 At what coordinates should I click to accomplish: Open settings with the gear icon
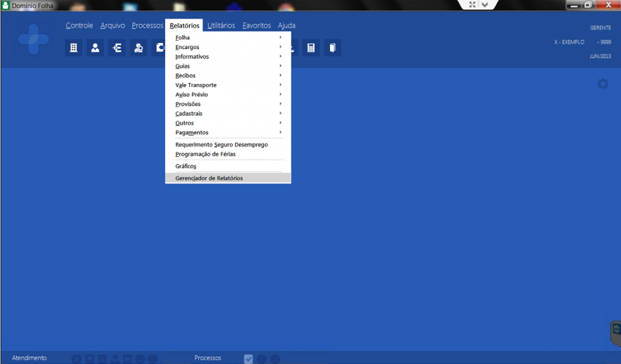point(602,84)
